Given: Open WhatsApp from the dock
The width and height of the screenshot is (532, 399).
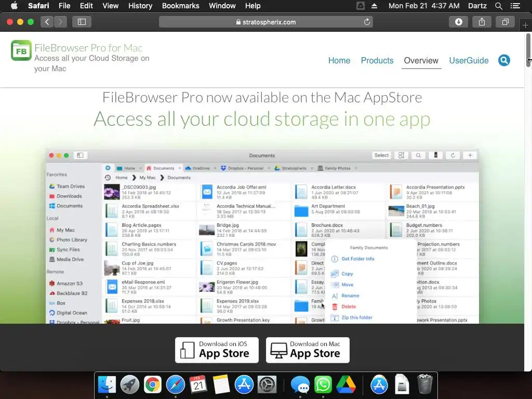Looking at the screenshot, I should point(323,385).
